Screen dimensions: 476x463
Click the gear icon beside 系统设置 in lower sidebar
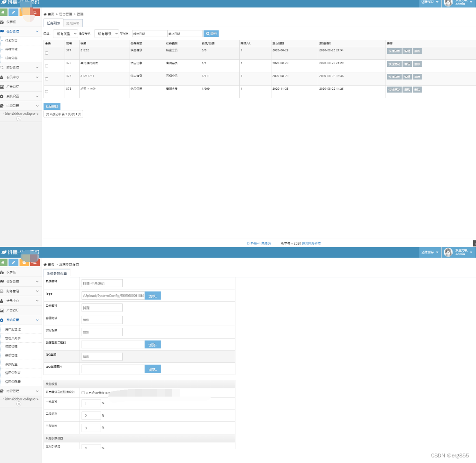(2, 320)
